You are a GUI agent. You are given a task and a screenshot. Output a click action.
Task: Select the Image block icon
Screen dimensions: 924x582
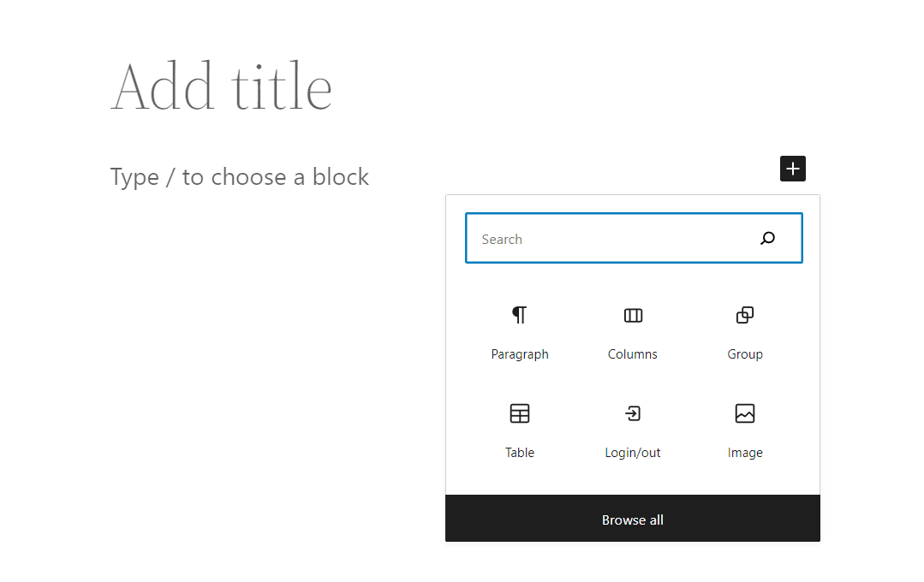pos(744,413)
